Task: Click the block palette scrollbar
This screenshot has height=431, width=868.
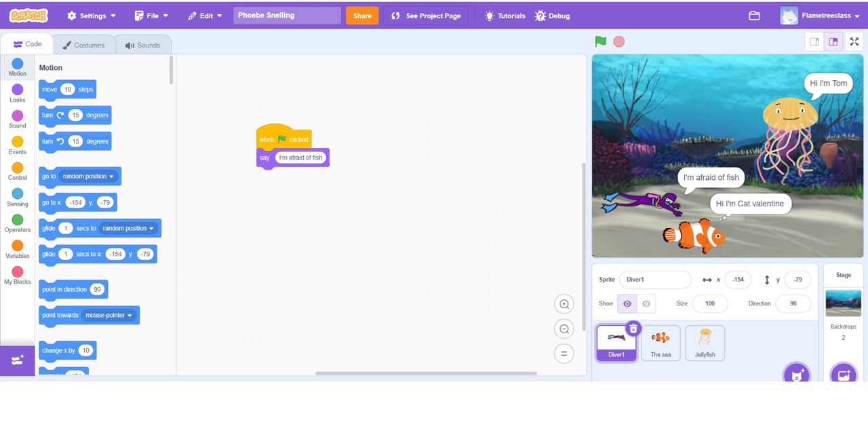Action: coord(172,71)
